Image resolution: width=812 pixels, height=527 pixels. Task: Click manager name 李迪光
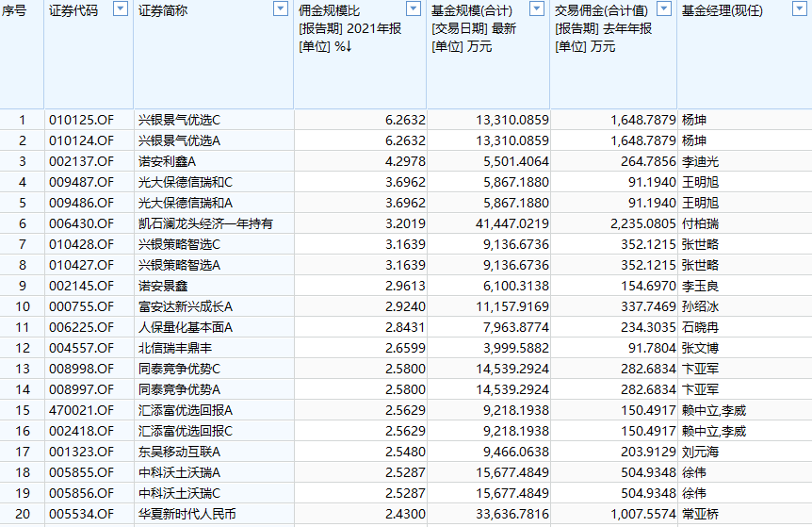[700, 161]
